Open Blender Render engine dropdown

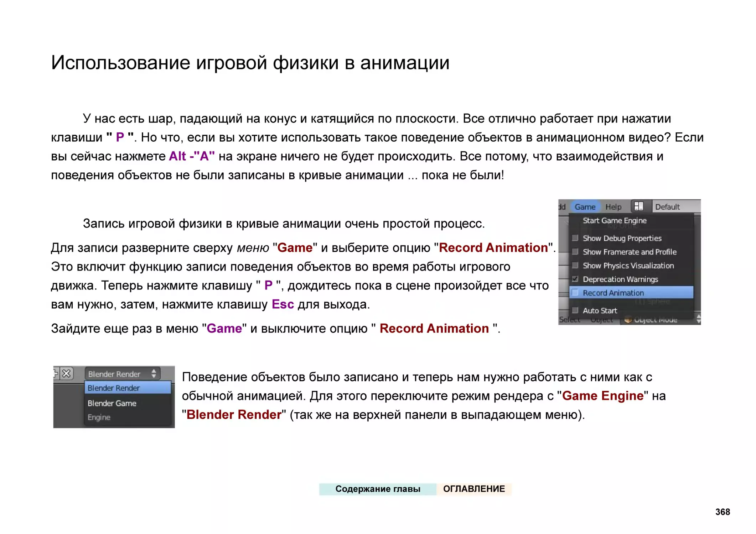pos(122,374)
